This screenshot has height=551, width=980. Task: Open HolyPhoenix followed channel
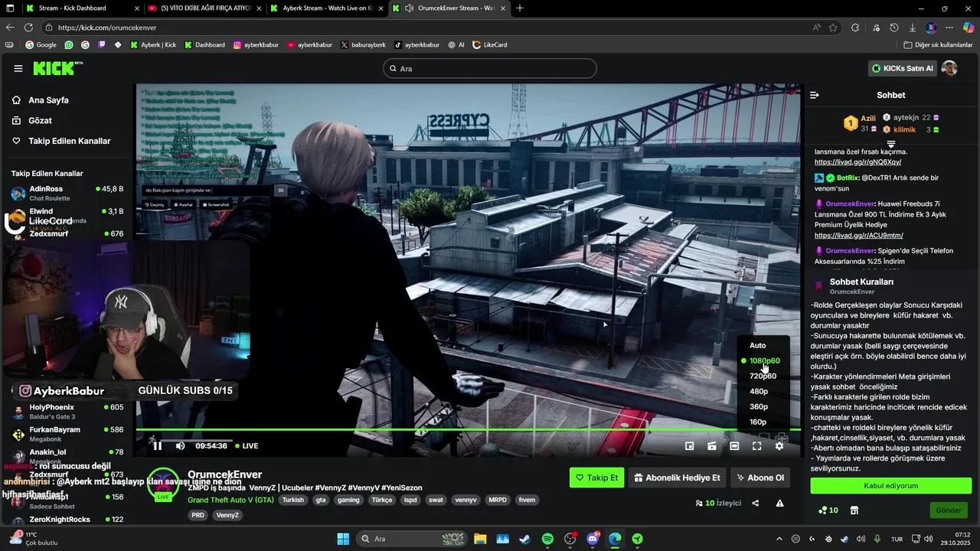click(x=67, y=412)
